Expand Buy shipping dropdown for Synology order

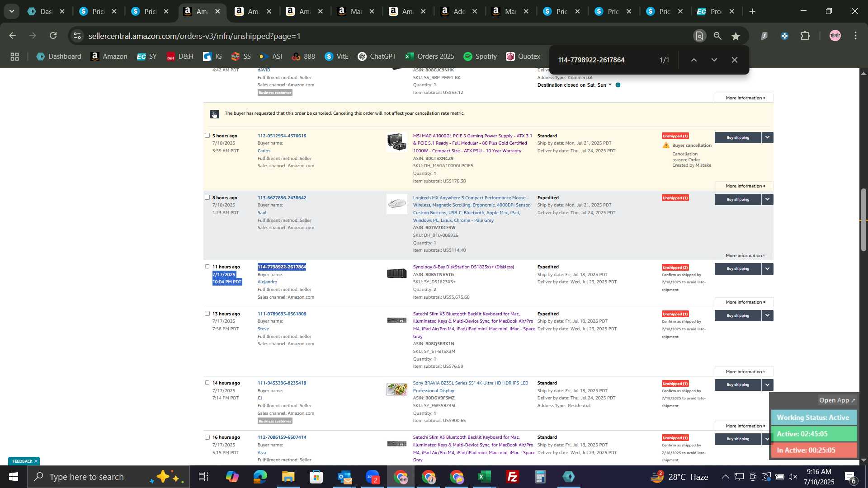pos(767,268)
